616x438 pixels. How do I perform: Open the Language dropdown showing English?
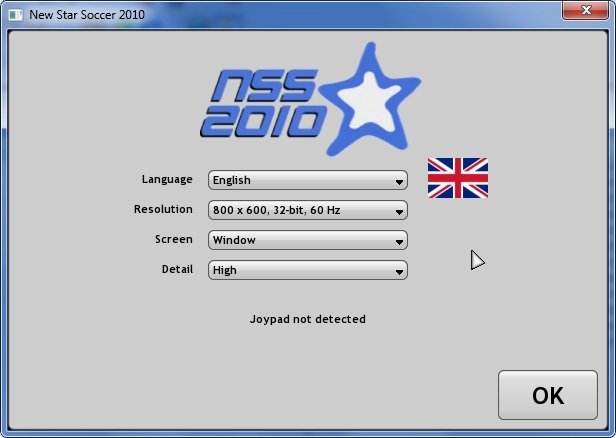point(307,180)
